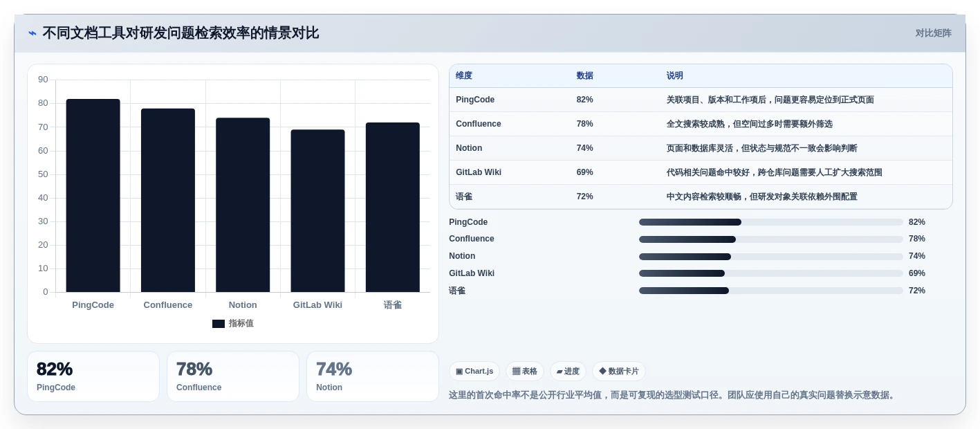The image size is (980, 429).
Task: Select the 进度 tag chip
Action: [568, 372]
